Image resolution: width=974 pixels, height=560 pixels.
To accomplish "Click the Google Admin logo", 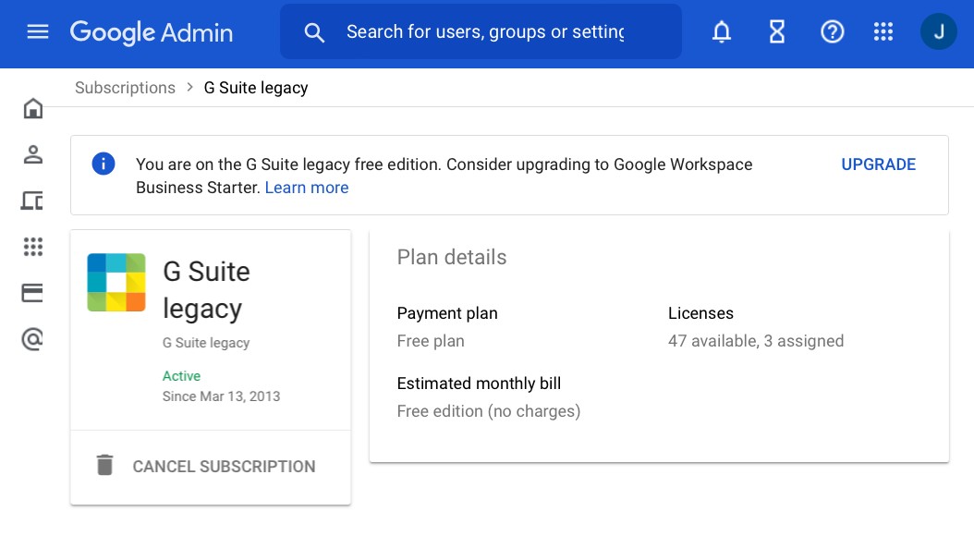I will (152, 32).
